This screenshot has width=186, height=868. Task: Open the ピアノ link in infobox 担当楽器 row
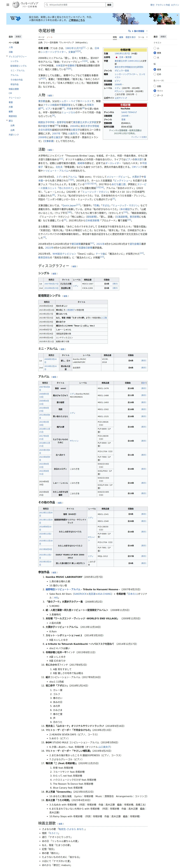tap(117, 81)
